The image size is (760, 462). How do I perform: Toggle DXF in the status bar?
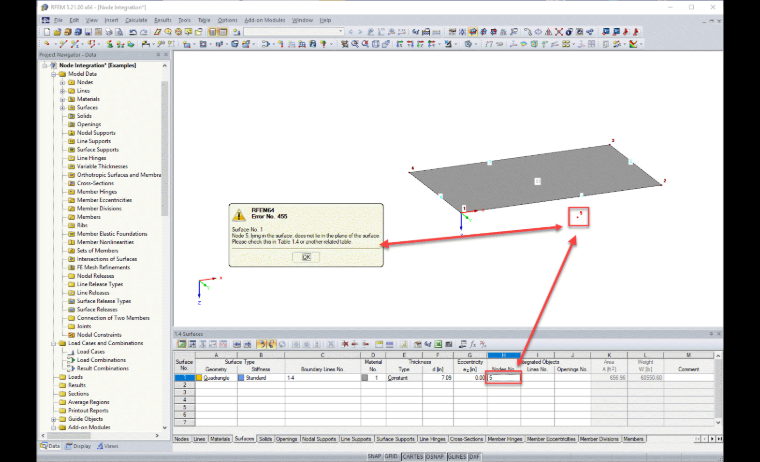coord(475,457)
